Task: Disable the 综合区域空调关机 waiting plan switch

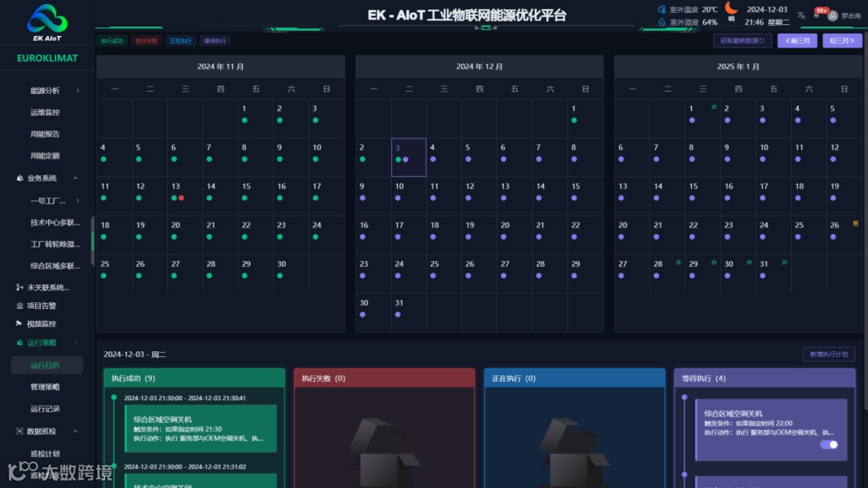Action: pyautogui.click(x=829, y=445)
